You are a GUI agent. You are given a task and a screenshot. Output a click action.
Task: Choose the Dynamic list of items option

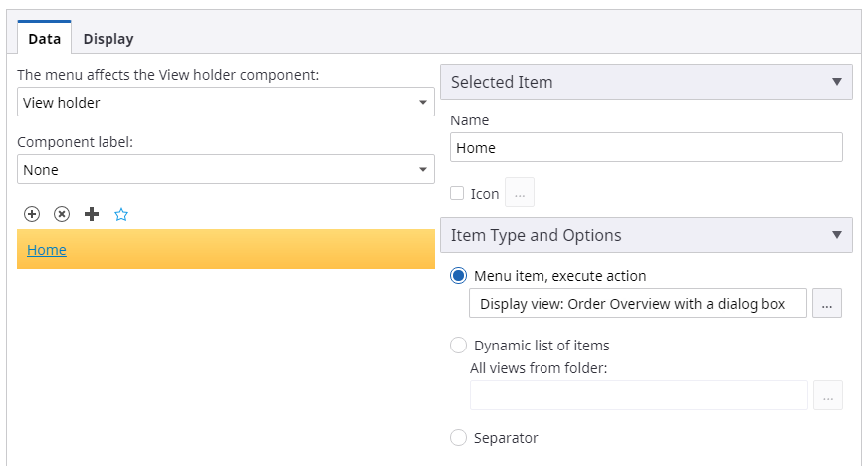(x=459, y=346)
